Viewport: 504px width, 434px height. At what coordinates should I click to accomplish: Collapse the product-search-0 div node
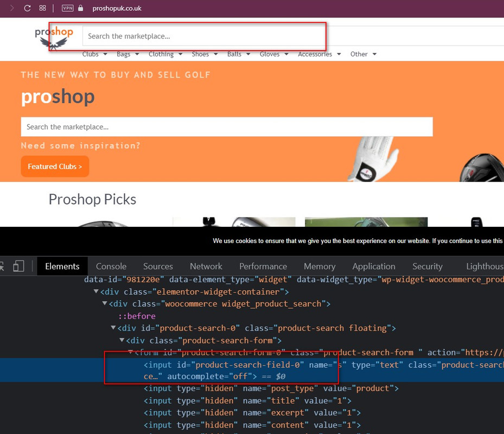pyautogui.click(x=113, y=328)
